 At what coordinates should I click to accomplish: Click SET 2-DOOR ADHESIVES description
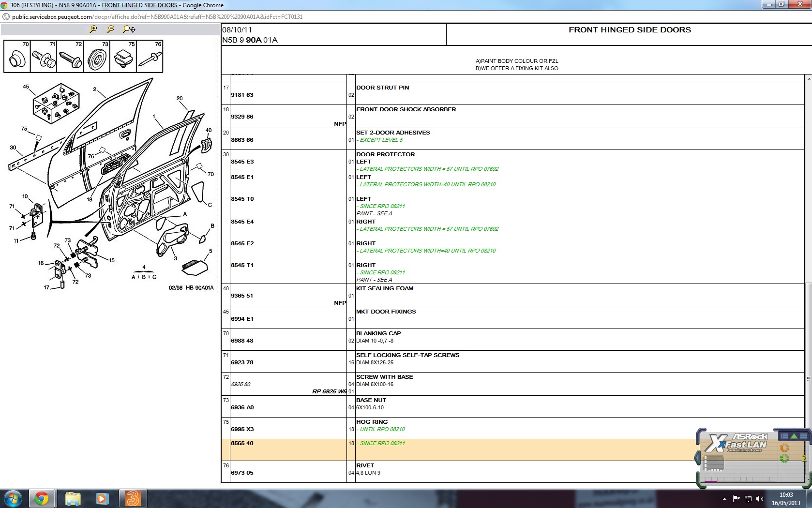click(393, 133)
